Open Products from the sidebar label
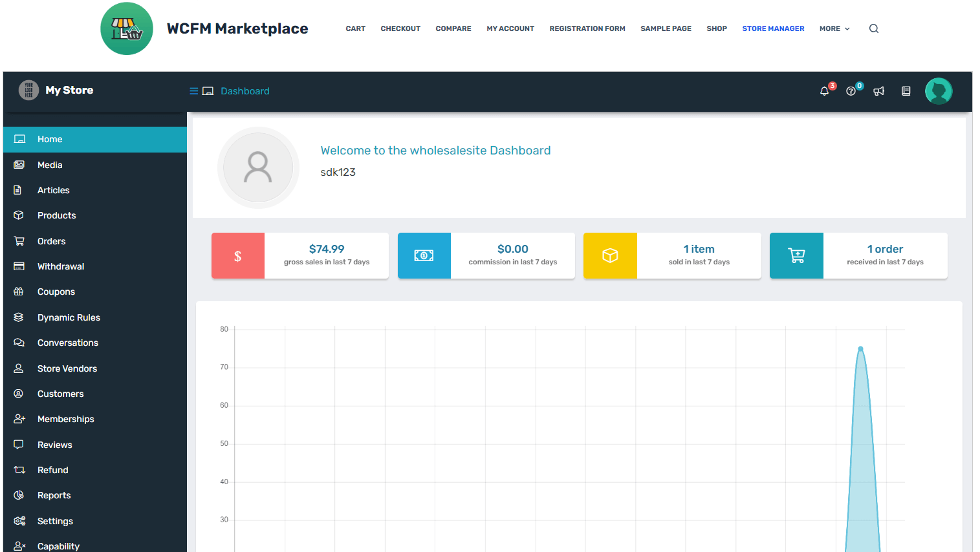Viewport: 980px width, 552px height. tap(57, 215)
